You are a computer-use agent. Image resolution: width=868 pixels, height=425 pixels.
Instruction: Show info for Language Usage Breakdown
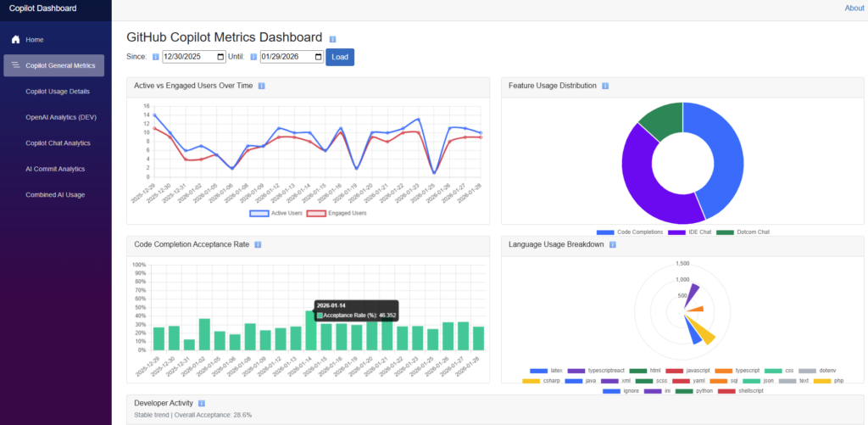(612, 244)
